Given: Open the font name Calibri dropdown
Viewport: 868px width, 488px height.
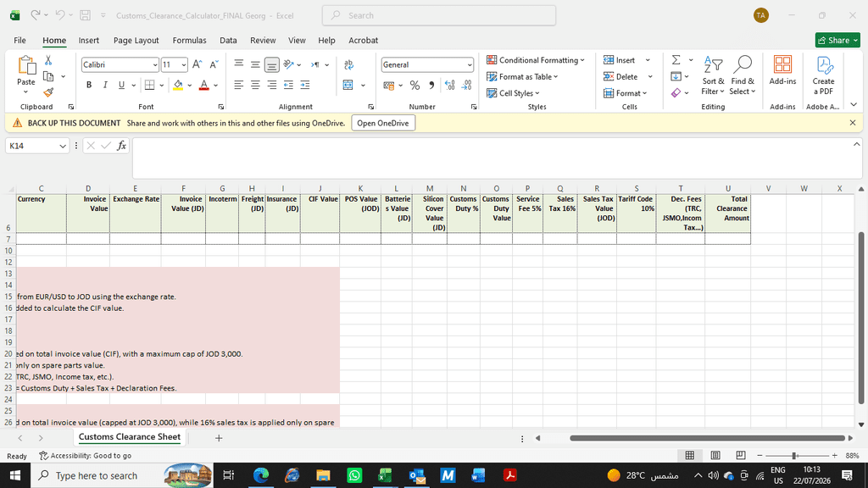Looking at the screenshot, I should point(155,64).
